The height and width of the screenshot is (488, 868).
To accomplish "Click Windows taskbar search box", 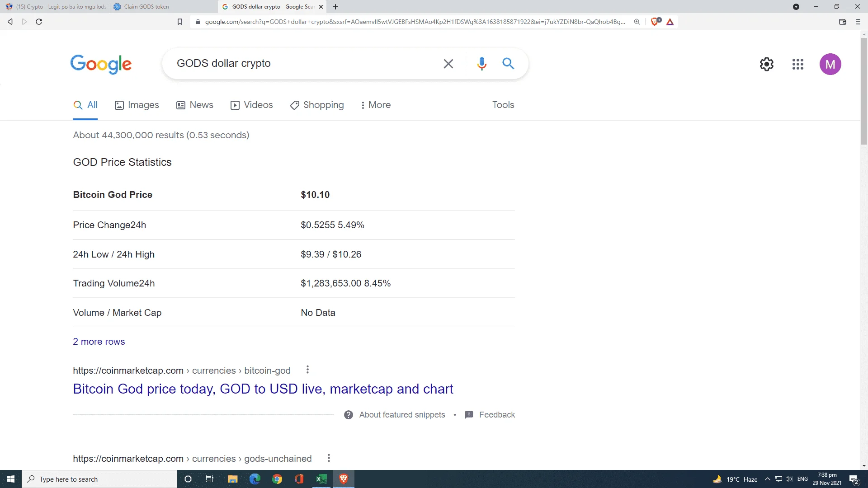I will 99,479.
